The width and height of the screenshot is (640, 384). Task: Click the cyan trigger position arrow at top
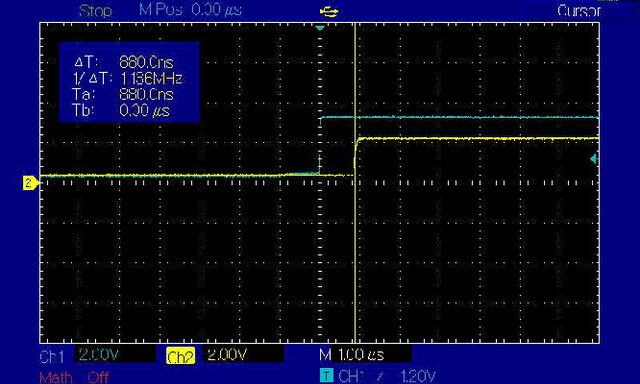(x=320, y=28)
